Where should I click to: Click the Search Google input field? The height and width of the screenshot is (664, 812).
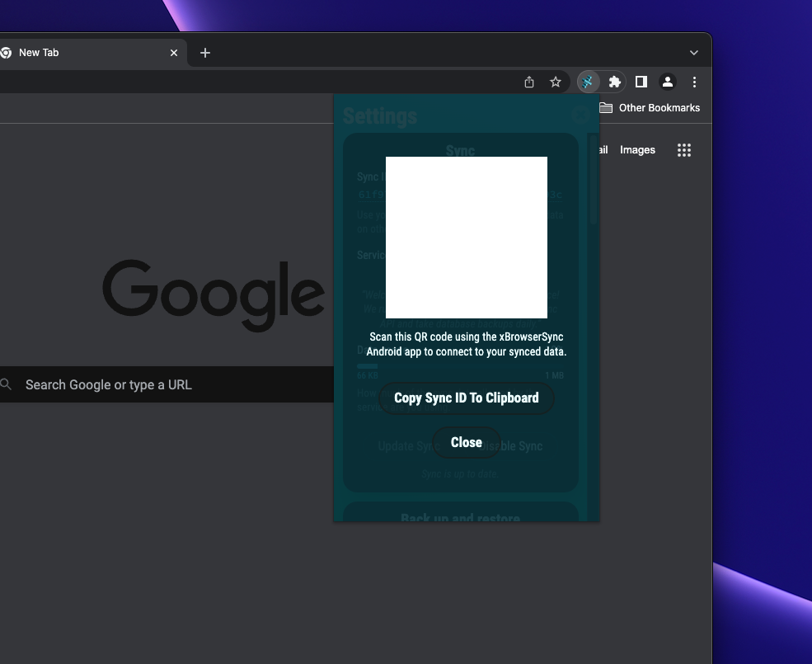click(165, 384)
